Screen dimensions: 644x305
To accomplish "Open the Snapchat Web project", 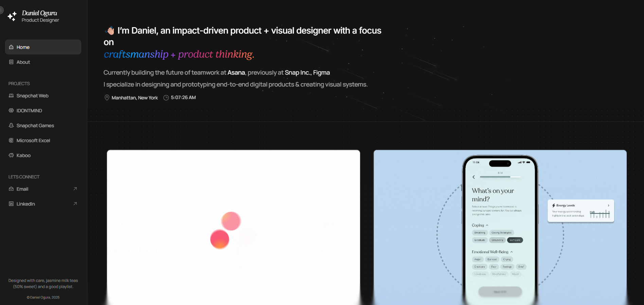I will 32,96.
